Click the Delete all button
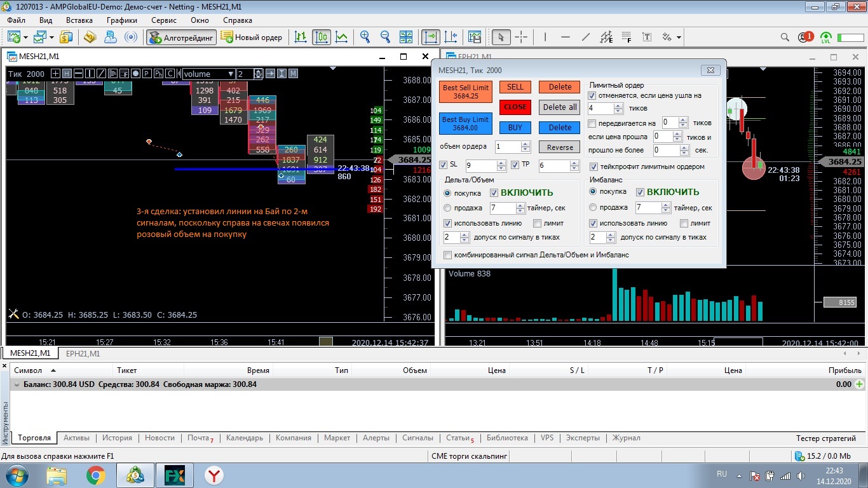Viewport: 868px width, 488px height. 560,107
